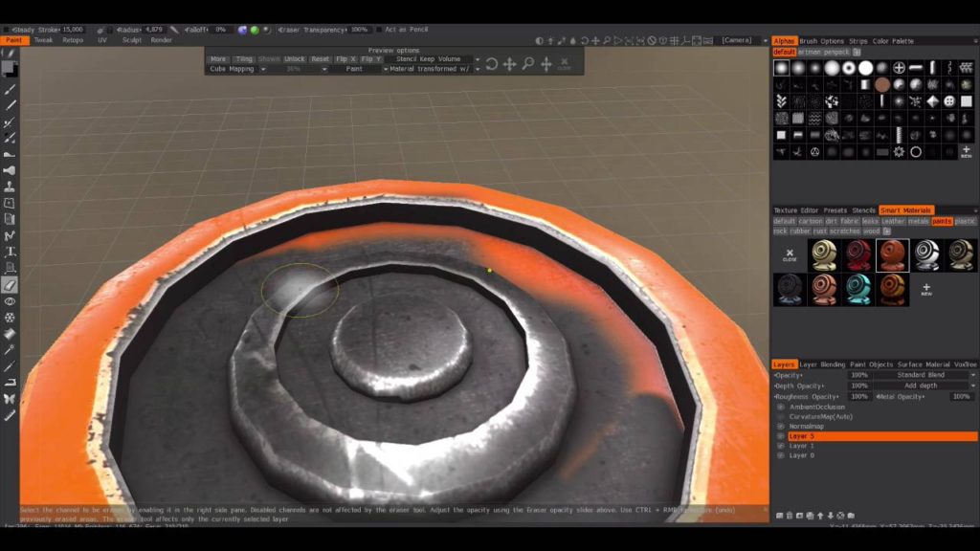
Task: Toggle the Act as Pencil checkbox
Action: (378, 30)
